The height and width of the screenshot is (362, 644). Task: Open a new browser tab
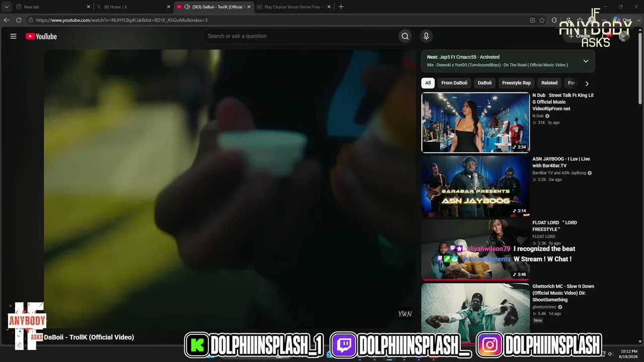pos(341,7)
